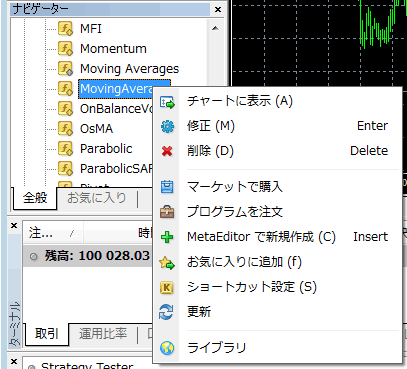Click the shopping bag icon for マーケットで購入

(167, 187)
